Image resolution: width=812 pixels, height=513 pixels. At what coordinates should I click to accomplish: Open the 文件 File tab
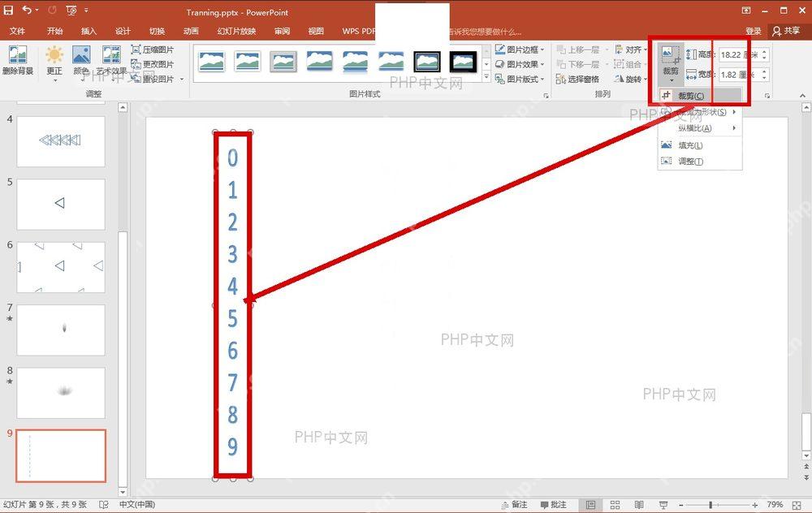17,31
